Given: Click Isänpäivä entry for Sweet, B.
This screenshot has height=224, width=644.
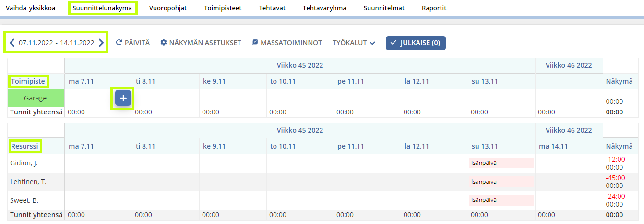Looking at the screenshot, I should coord(501,200).
